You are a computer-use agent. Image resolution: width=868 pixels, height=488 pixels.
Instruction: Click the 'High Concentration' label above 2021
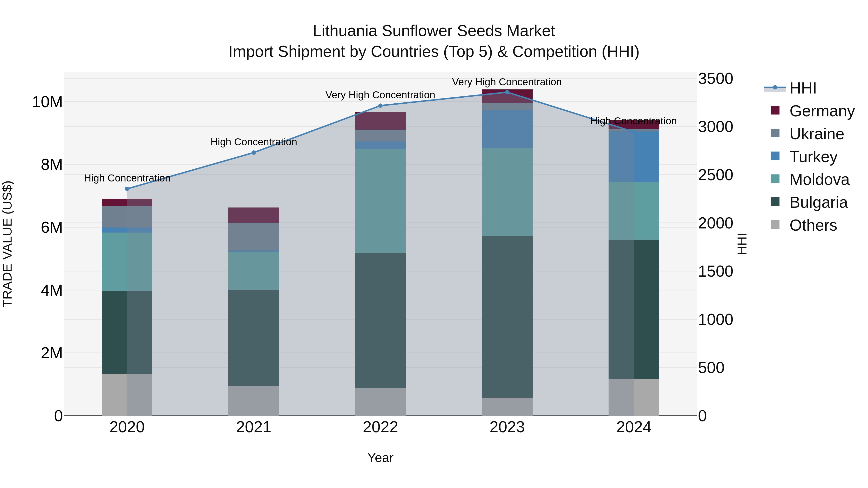click(x=254, y=142)
